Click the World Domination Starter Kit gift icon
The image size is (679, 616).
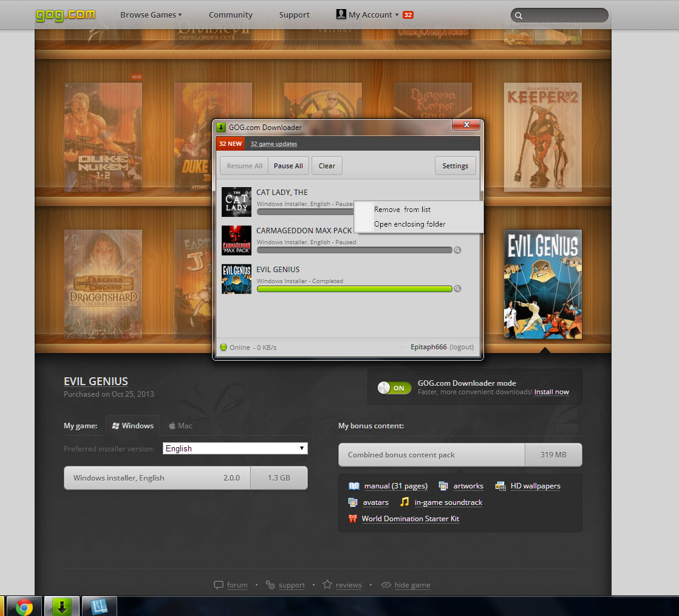point(353,519)
